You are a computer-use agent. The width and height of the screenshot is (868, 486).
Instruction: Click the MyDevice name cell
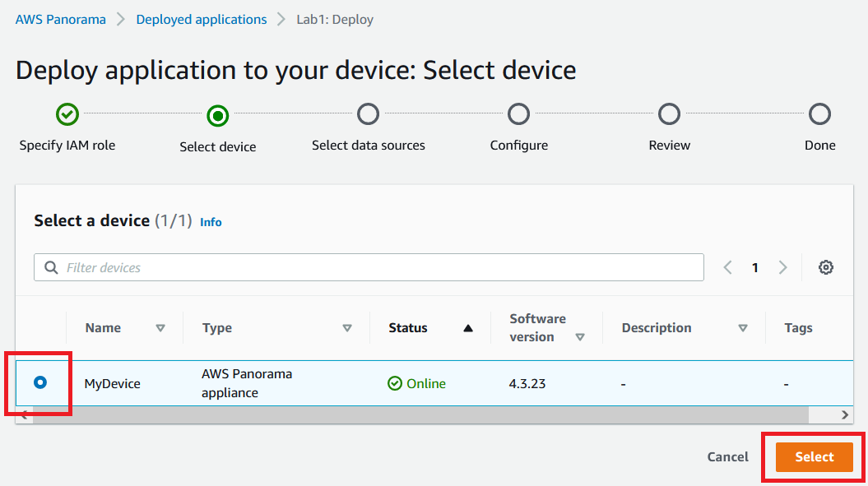coord(113,383)
